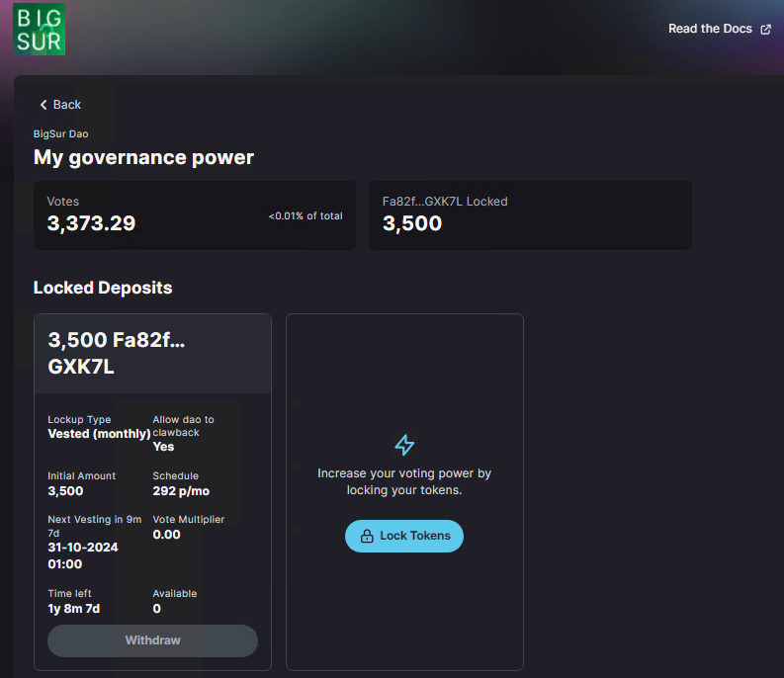Click the 292 p/mo schedule value
This screenshot has width=784, height=678.
pyautogui.click(x=181, y=491)
